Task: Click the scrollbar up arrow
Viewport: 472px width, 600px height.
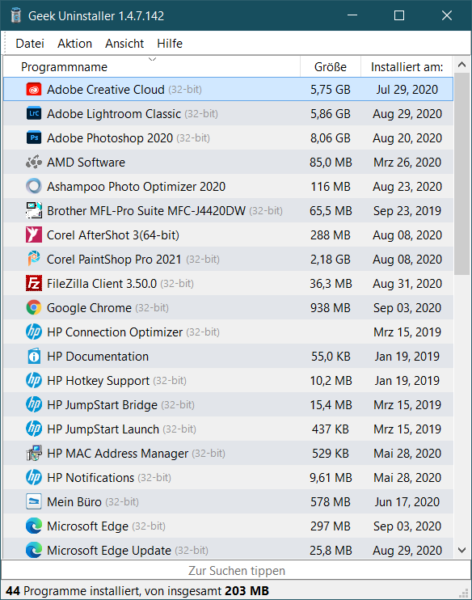Action: coord(462,65)
